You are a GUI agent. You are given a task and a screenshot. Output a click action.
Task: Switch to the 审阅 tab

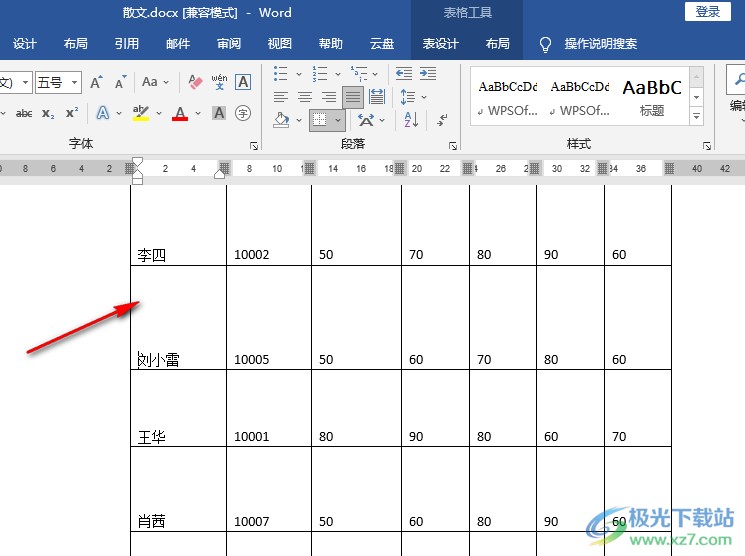[x=229, y=44]
